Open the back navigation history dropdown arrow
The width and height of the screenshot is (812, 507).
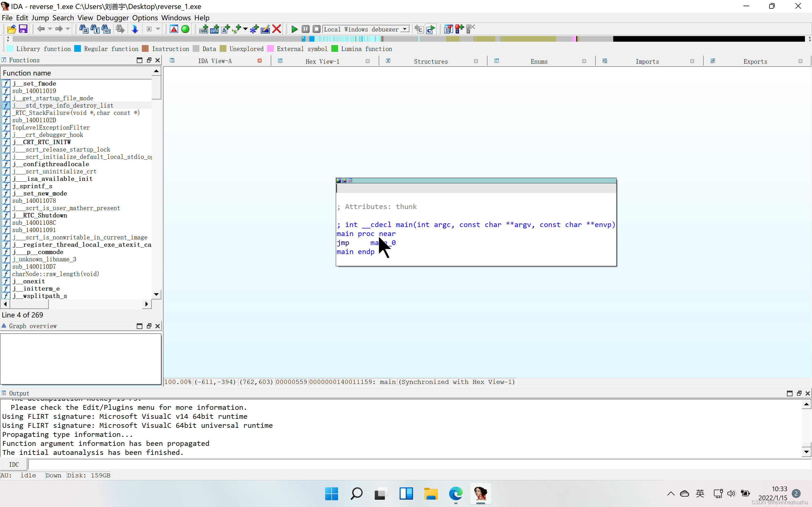point(50,29)
